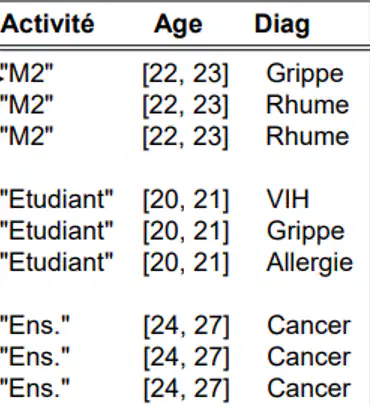
Task: Select the last Cancer diagnosis cell
Action: tap(309, 388)
